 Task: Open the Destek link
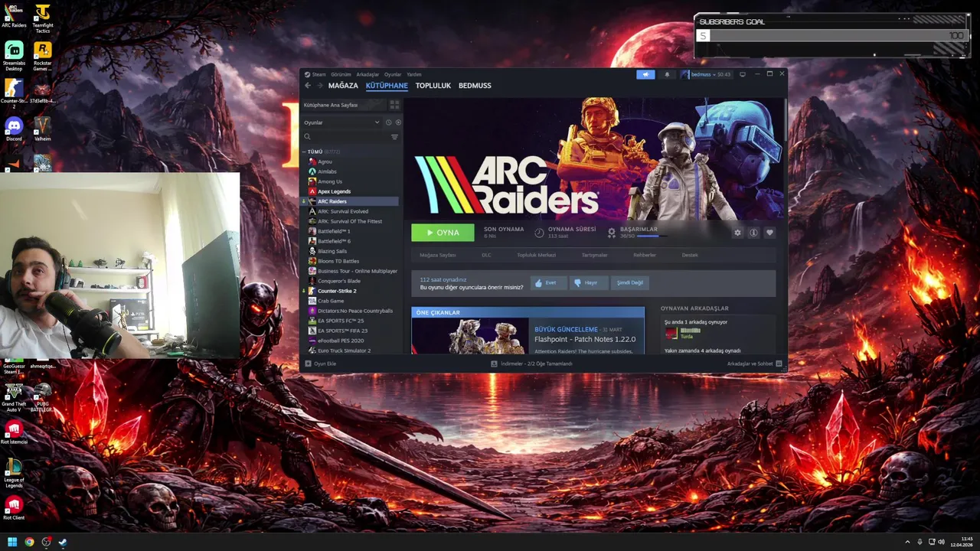690,255
